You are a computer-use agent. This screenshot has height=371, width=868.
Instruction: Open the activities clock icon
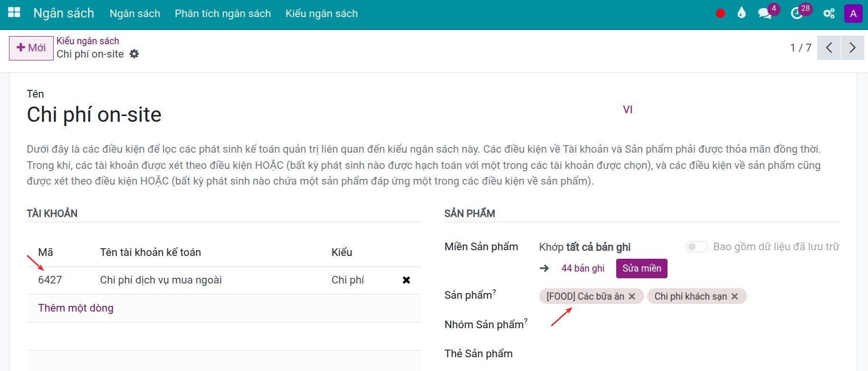point(797,13)
